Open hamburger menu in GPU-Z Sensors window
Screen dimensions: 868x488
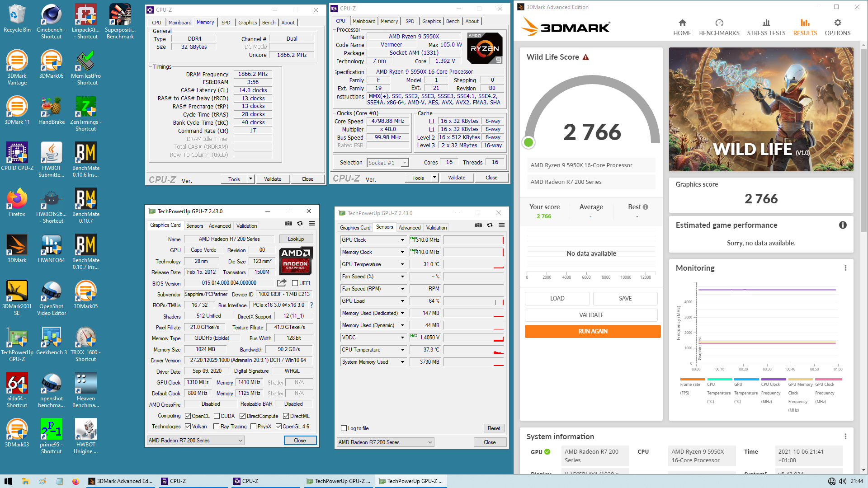click(501, 225)
